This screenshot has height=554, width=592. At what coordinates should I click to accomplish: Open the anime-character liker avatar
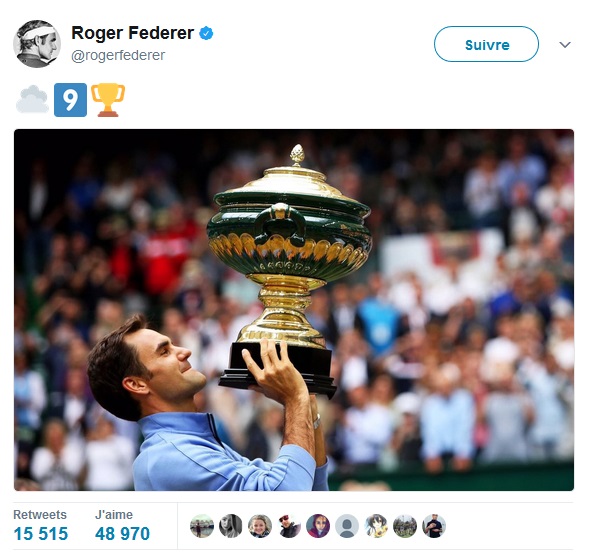click(376, 526)
